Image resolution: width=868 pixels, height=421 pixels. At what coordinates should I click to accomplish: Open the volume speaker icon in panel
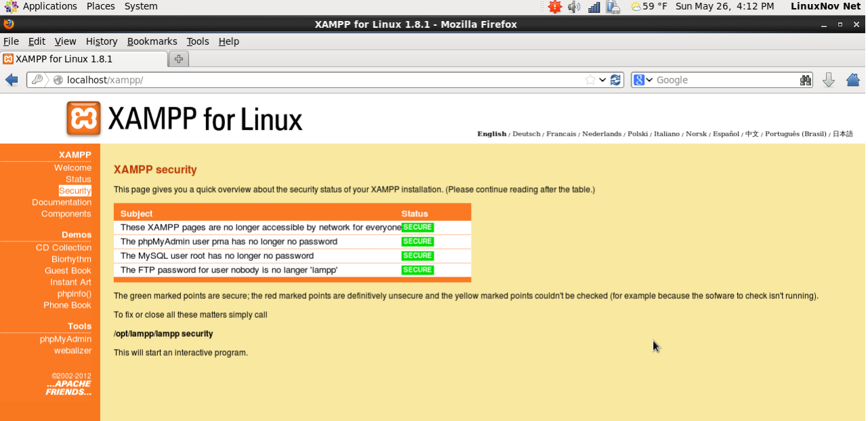pyautogui.click(x=574, y=7)
